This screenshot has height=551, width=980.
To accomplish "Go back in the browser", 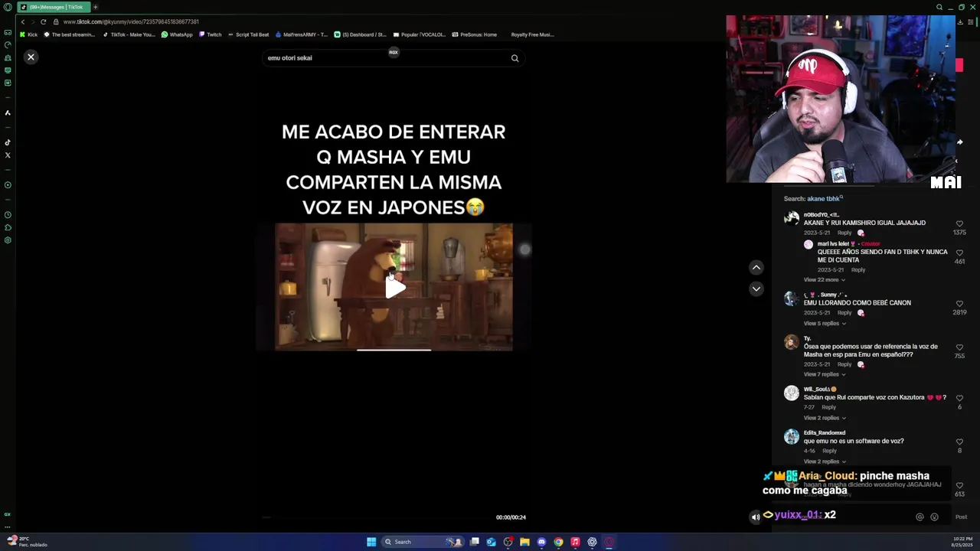I will [22, 21].
